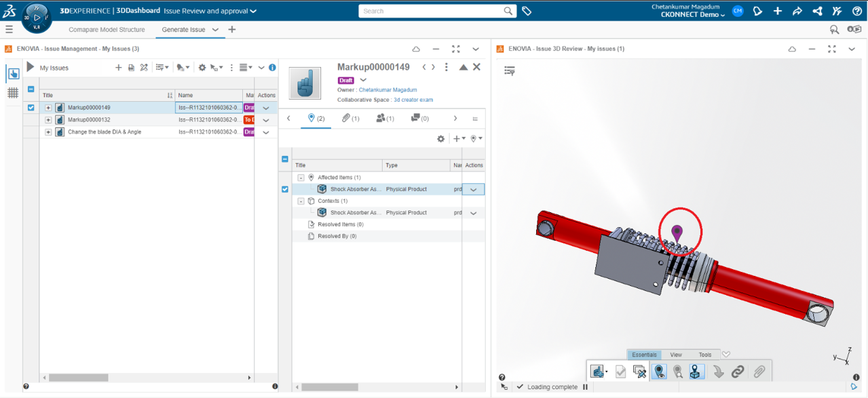
Task: Click the Share arrow icon in top bar
Action: click(797, 11)
